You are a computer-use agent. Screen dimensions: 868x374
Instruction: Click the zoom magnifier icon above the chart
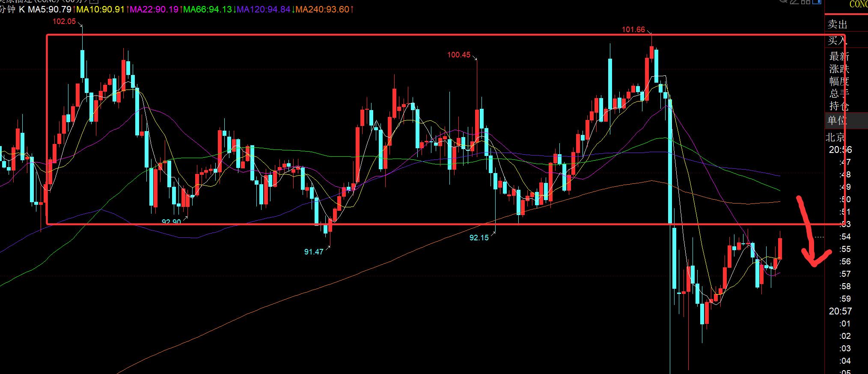(x=783, y=1)
